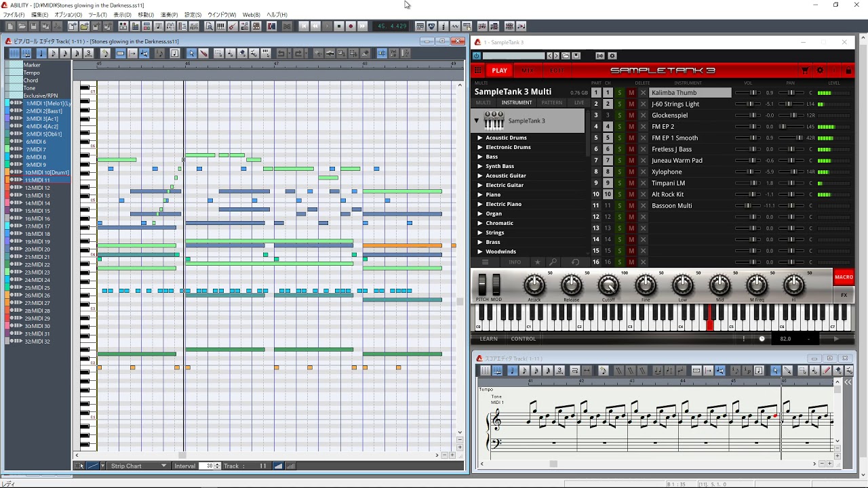Click the MACRO button in SampleTank

[844, 277]
